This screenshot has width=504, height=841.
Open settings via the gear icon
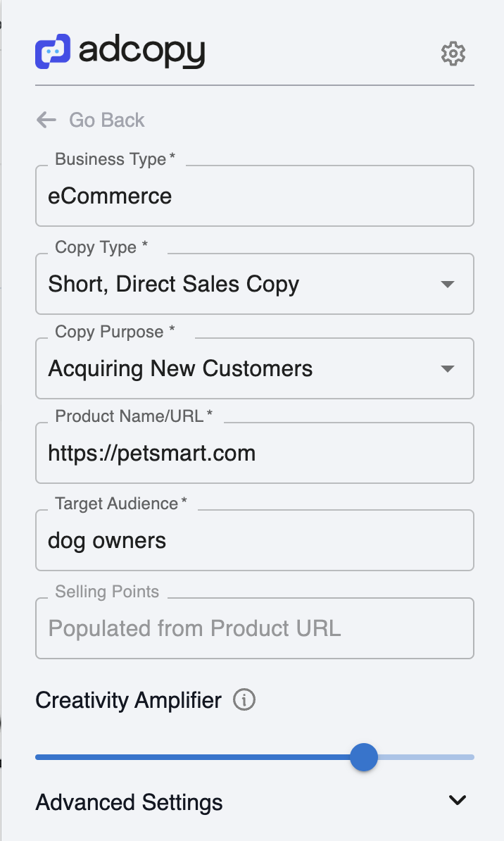[x=453, y=54]
